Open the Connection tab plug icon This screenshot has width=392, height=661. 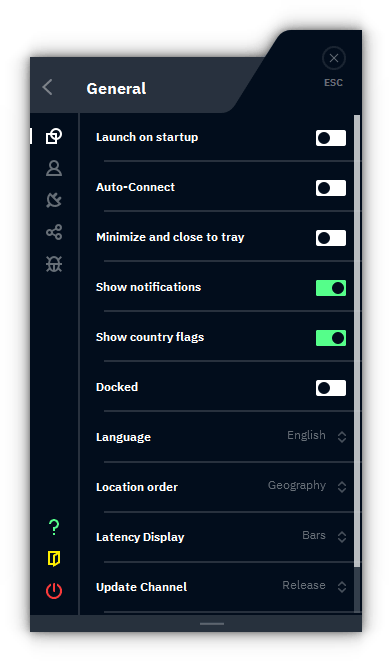coord(54,200)
